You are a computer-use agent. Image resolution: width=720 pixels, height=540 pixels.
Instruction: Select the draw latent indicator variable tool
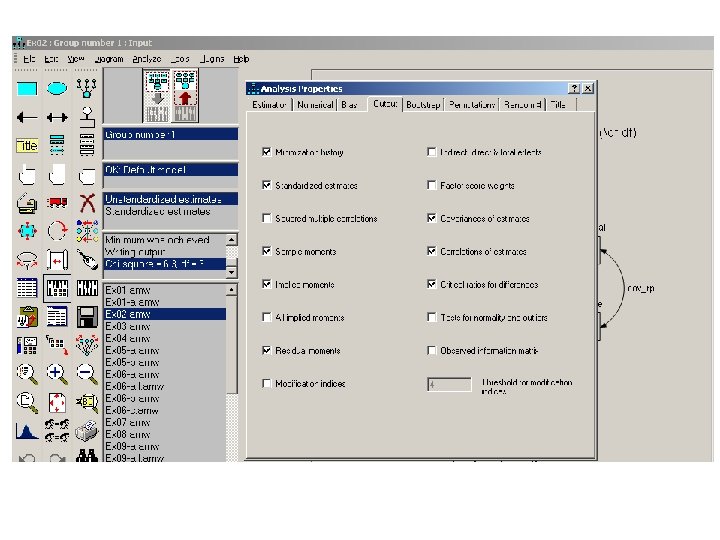pos(87,88)
